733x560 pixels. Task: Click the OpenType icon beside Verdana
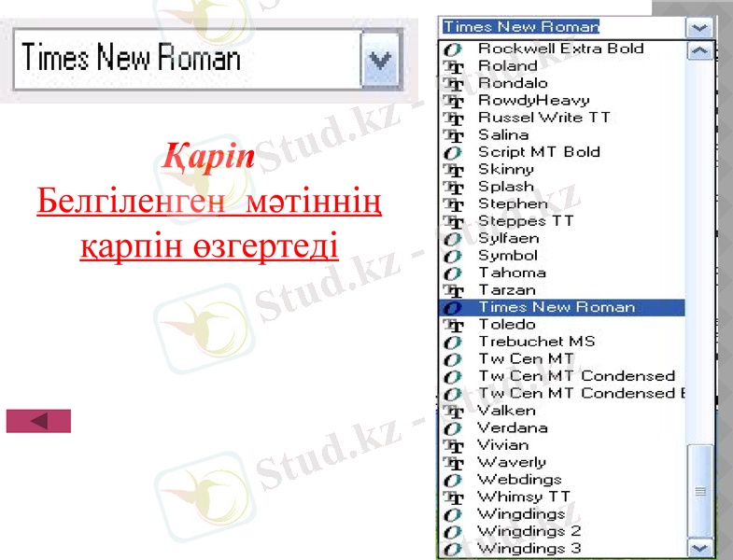453,428
